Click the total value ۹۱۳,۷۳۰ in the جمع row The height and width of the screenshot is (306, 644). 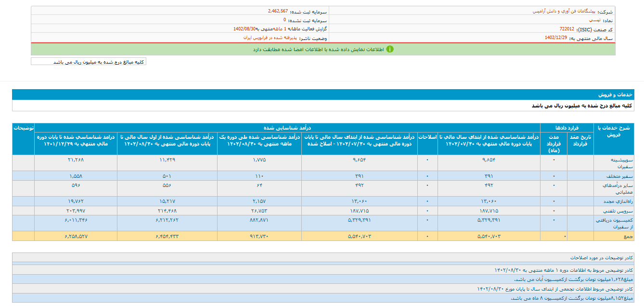(x=259, y=236)
